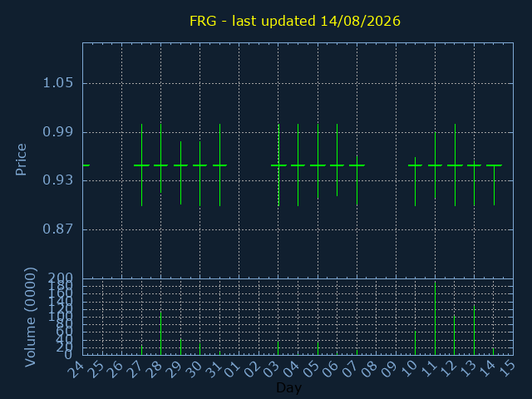
Task: Select the price bar for day 27
Action: (x=141, y=165)
